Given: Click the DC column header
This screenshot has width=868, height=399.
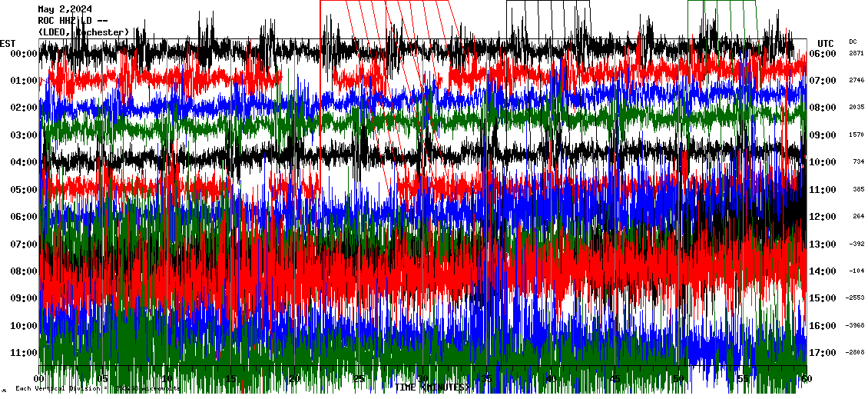Looking at the screenshot, I should point(853,42).
